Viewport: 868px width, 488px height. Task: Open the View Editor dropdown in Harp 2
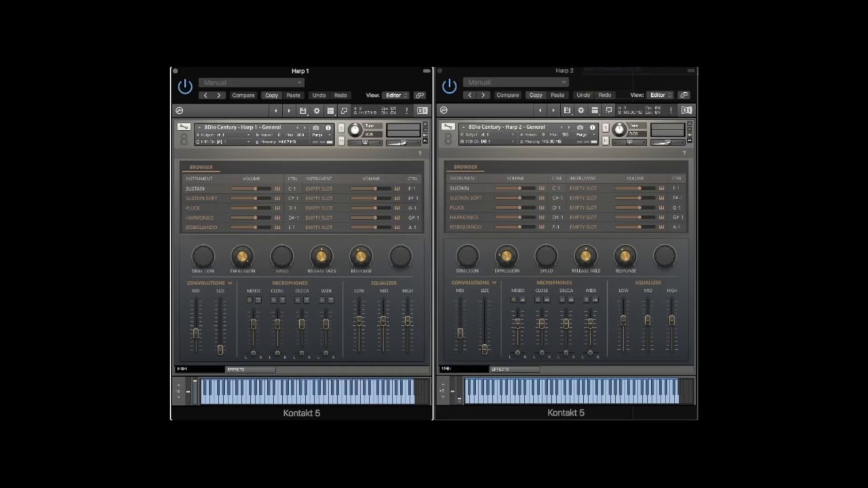660,96
